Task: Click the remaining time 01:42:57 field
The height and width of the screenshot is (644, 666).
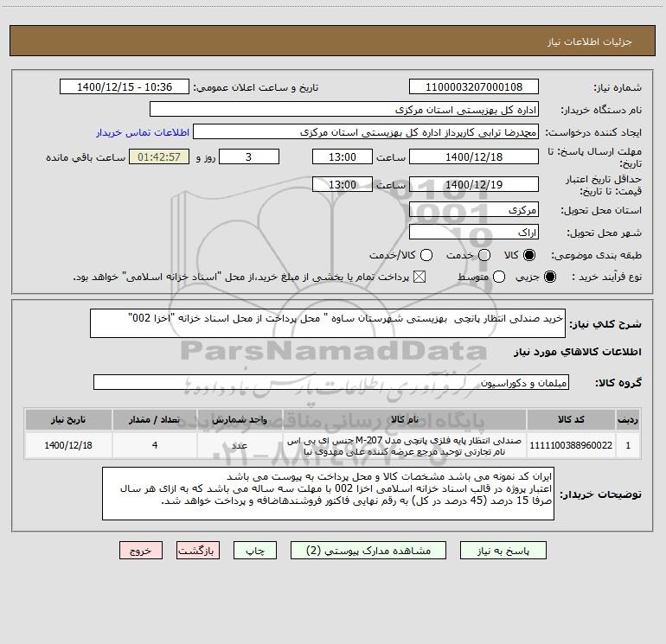Action: click(159, 156)
